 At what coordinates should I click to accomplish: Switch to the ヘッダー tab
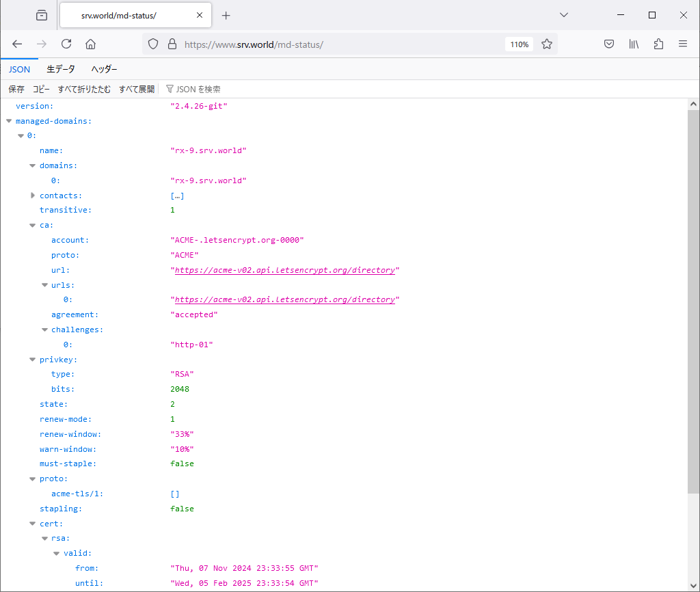(104, 69)
